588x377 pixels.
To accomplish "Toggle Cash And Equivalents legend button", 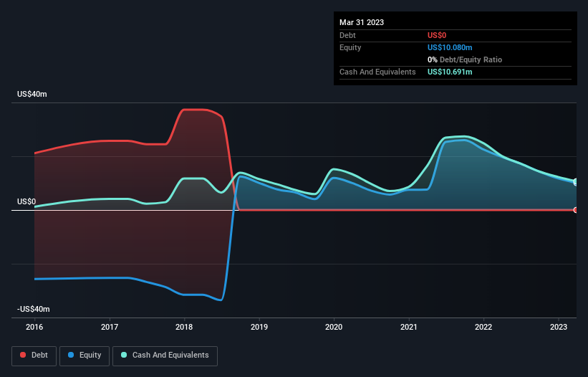I will (165, 355).
